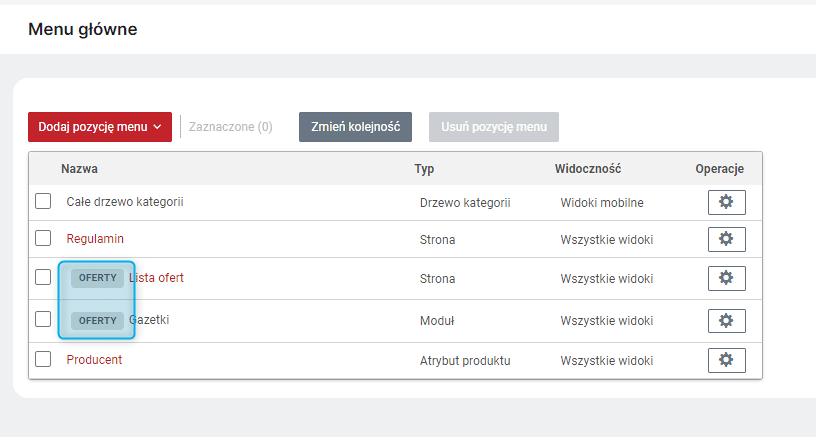Open the Lista ofert link
Image resolution: width=816 pixels, height=437 pixels.
(156, 278)
